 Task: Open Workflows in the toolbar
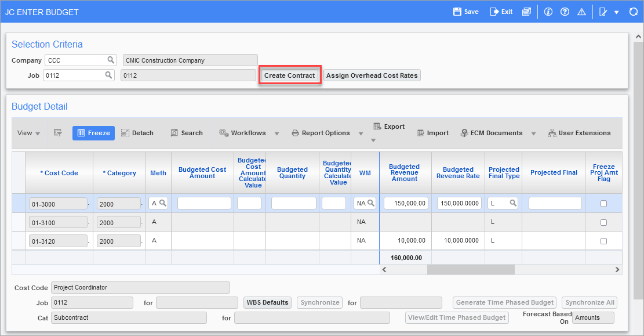coord(242,133)
